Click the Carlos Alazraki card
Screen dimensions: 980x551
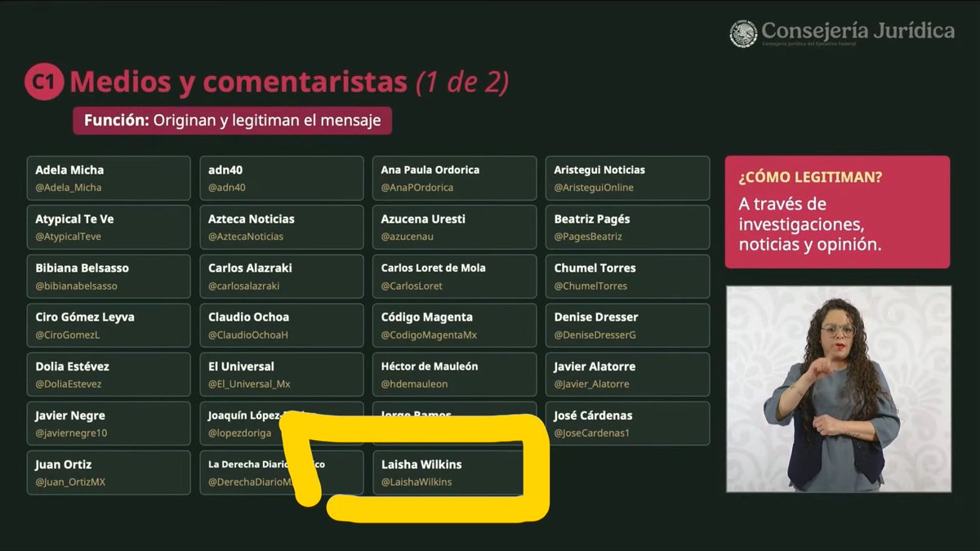coord(282,276)
